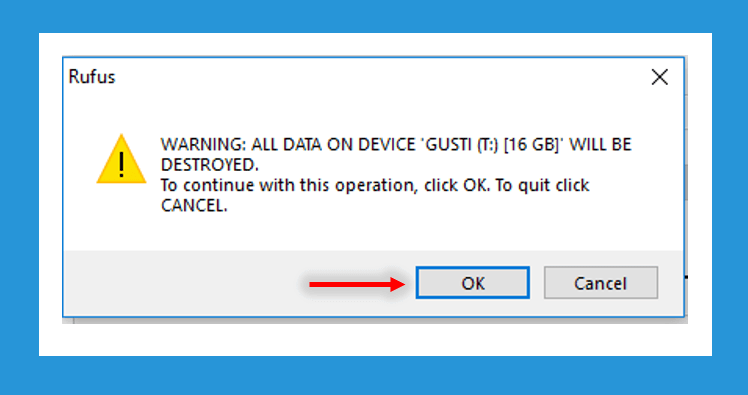Click the word DESTROYED in the message
748x395 pixels.
[207, 165]
